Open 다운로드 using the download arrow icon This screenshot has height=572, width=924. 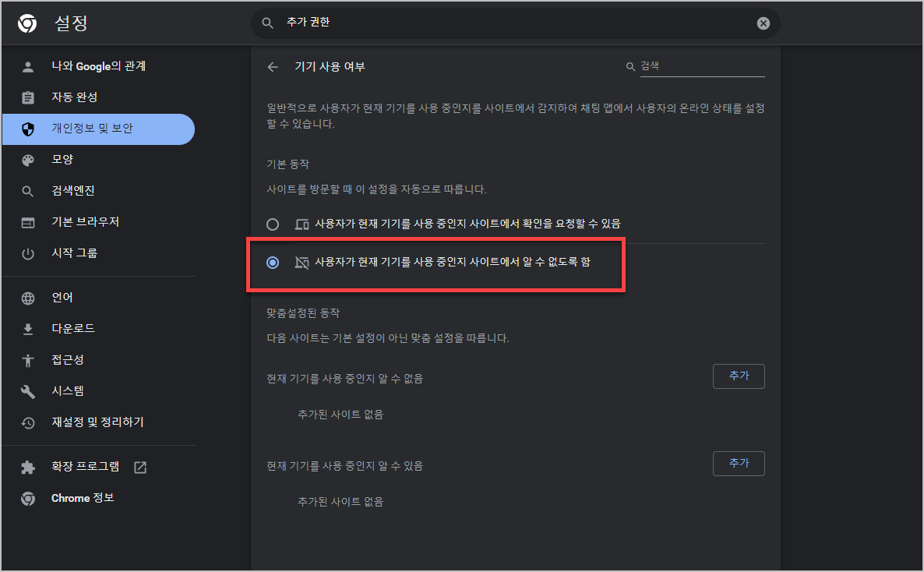point(28,328)
